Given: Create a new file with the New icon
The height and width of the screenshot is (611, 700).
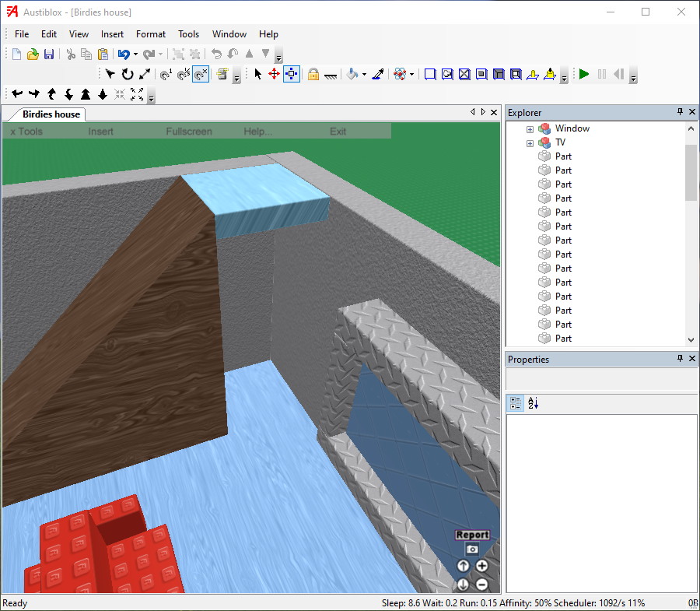Looking at the screenshot, I should (x=16, y=54).
